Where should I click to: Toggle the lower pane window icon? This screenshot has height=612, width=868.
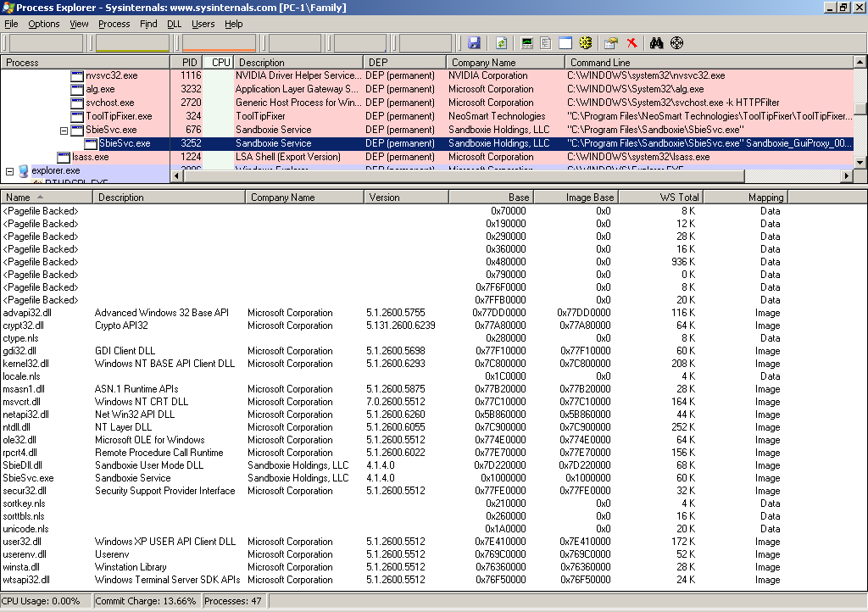565,43
